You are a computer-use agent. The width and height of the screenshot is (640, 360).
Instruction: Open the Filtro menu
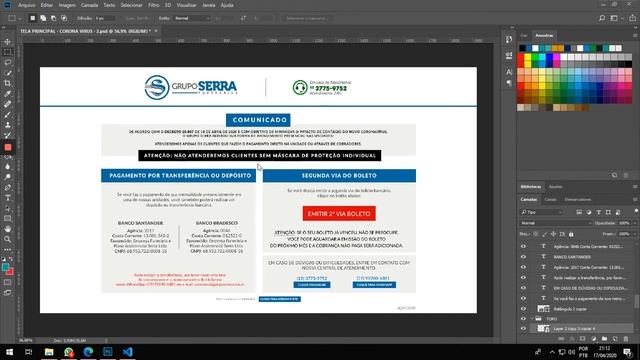click(x=153, y=5)
